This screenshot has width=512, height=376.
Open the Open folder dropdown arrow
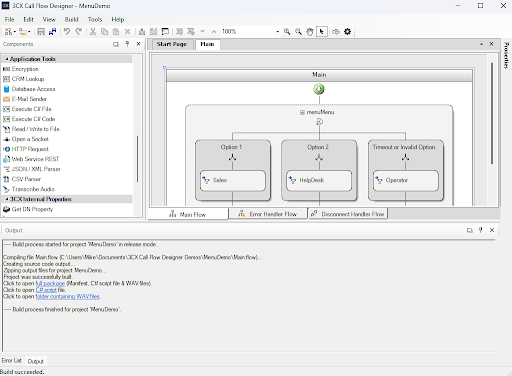29,32
